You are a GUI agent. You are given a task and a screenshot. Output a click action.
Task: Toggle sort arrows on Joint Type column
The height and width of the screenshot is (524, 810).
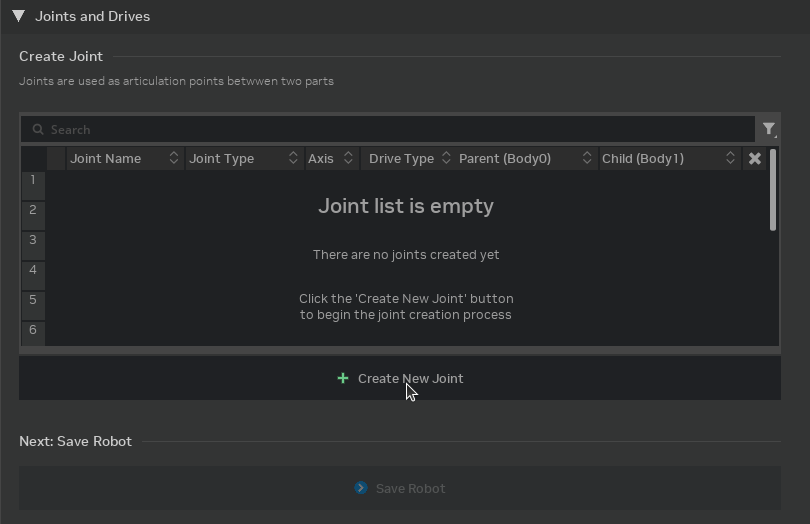click(293, 158)
